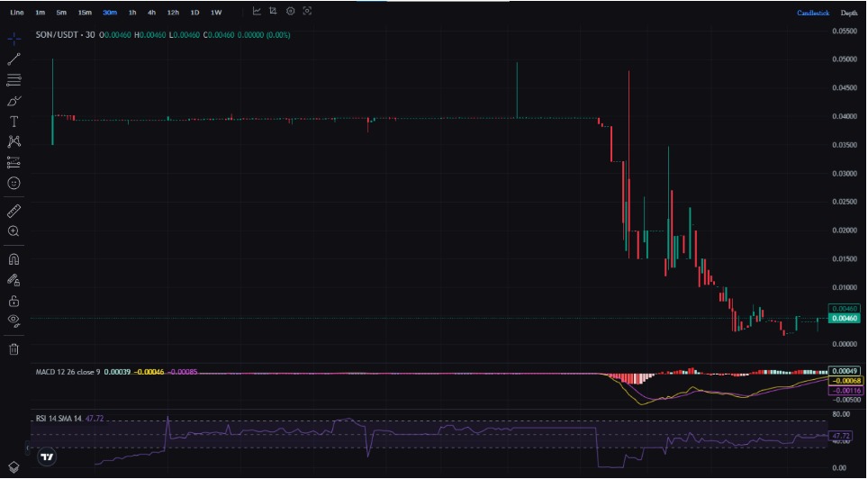The image size is (868, 479).
Task: Click the MACD value label 0.00049
Action: pos(844,371)
